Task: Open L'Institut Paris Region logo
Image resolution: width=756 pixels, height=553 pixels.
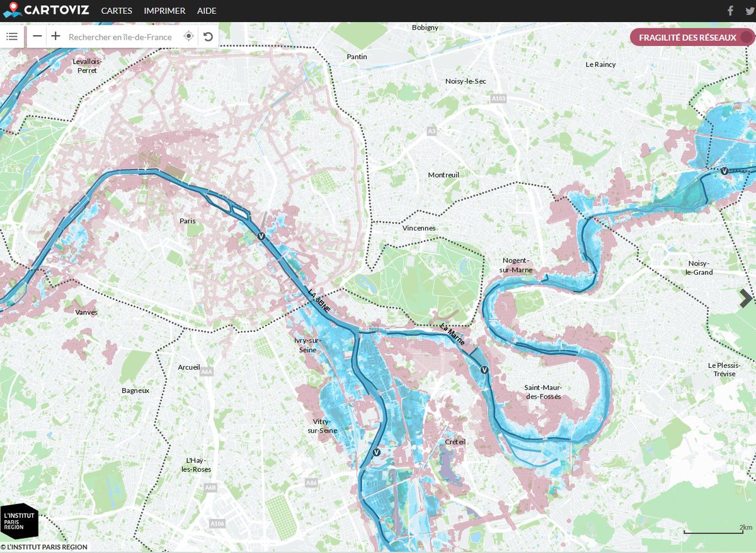Action: 20,521
